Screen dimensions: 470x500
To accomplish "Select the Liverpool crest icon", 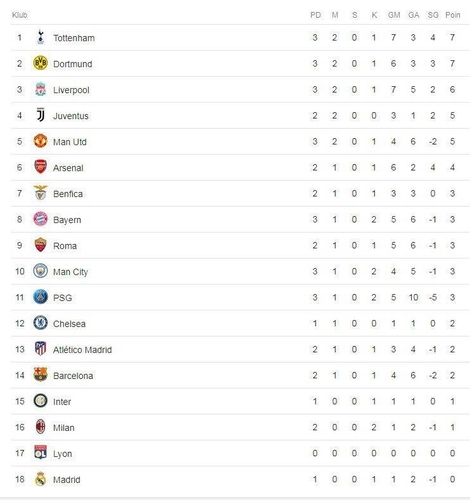I will click(x=40, y=89).
